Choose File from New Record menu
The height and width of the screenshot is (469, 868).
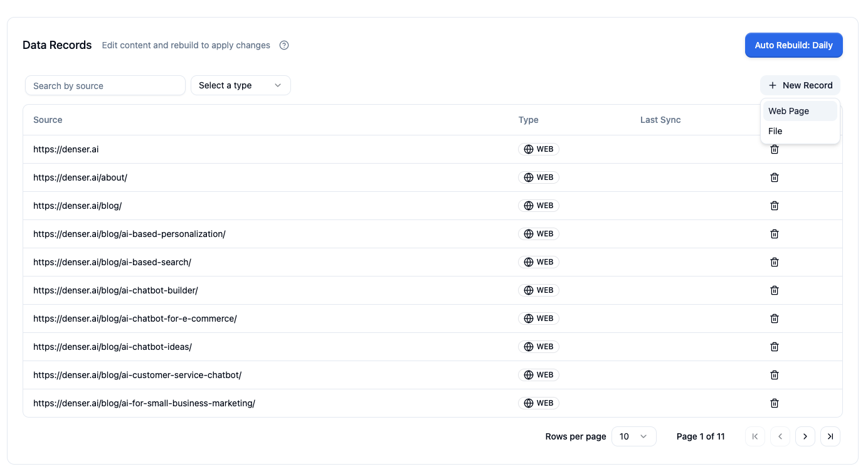800,131
